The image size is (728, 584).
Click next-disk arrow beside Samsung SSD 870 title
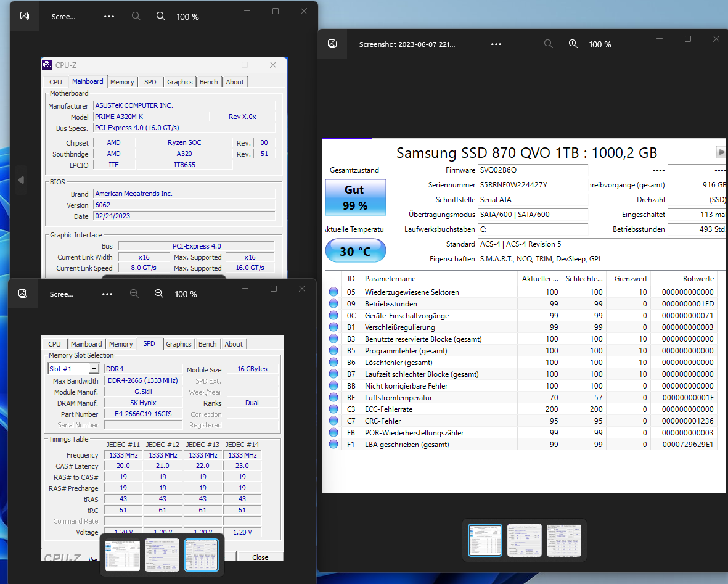(720, 152)
